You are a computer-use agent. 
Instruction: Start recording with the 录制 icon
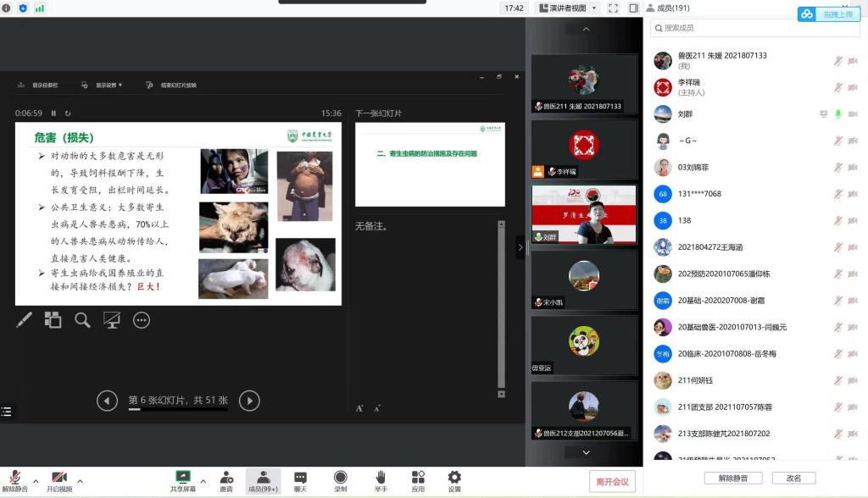(340, 480)
